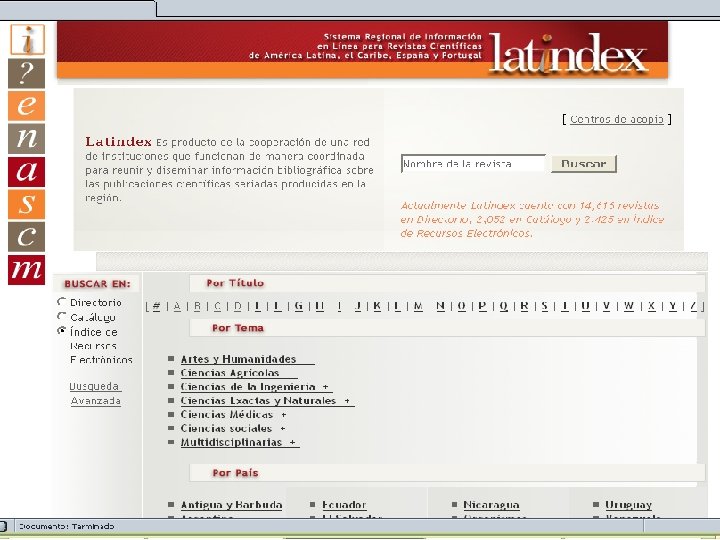This screenshot has height=540, width=720.
Task: Browse titles starting with letter O
Action: click(x=462, y=306)
